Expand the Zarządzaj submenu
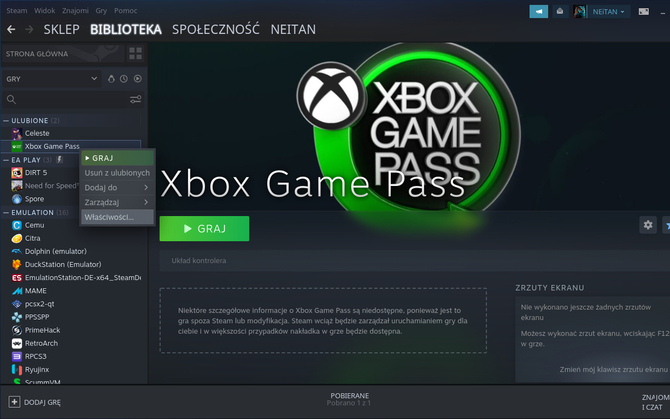The height and width of the screenshot is (419, 670). 117,202
